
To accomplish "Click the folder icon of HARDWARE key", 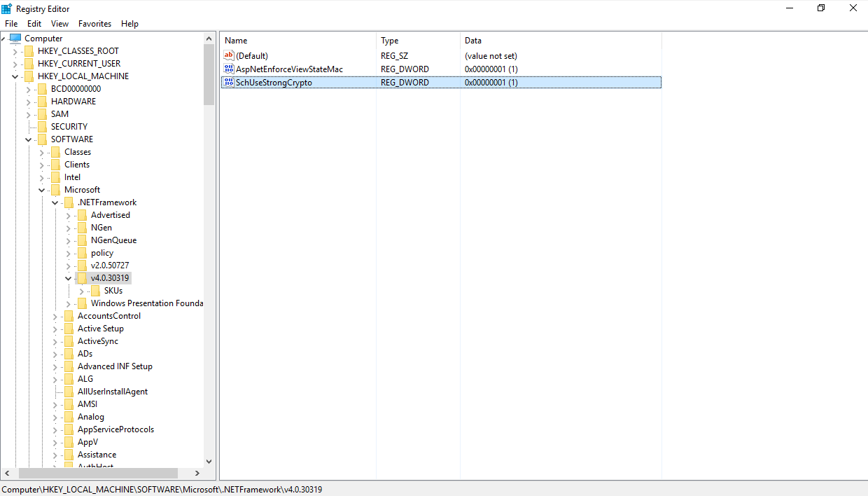I will coord(42,101).
